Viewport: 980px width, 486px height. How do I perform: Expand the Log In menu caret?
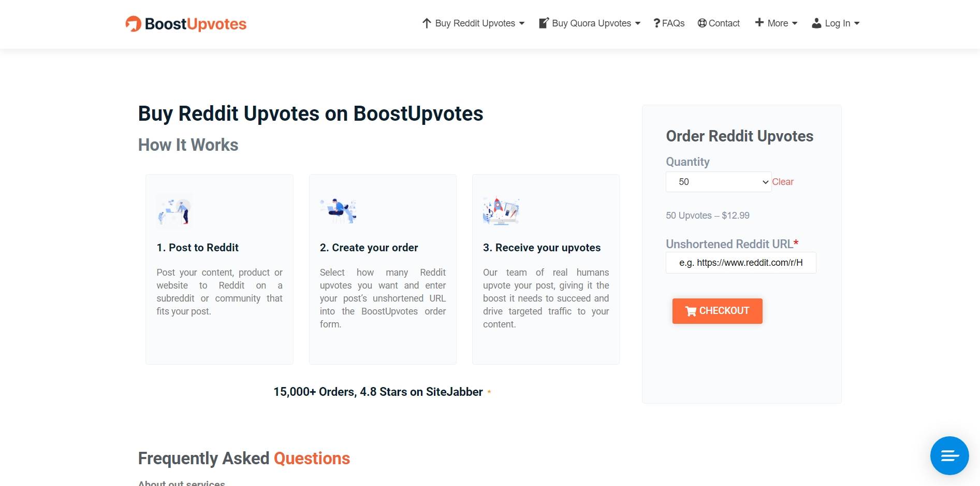pyautogui.click(x=857, y=23)
